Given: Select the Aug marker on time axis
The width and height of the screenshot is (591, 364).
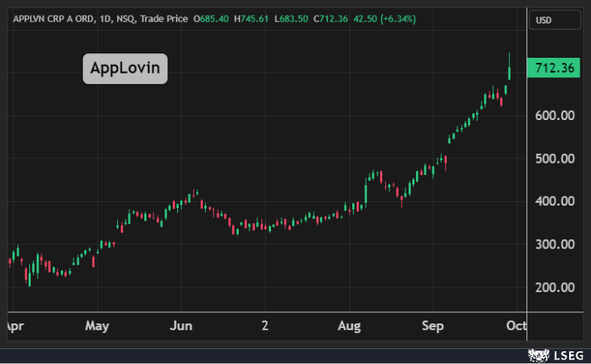Looking at the screenshot, I should tap(349, 326).
